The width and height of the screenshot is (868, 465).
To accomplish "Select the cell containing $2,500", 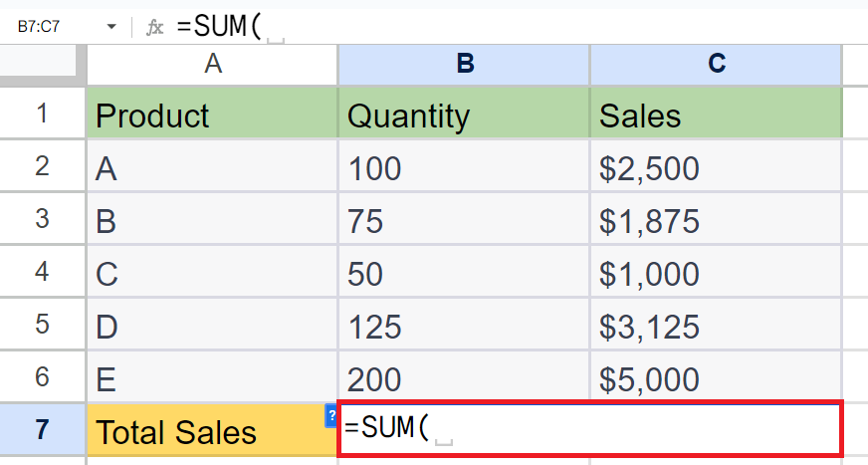I will (717, 166).
